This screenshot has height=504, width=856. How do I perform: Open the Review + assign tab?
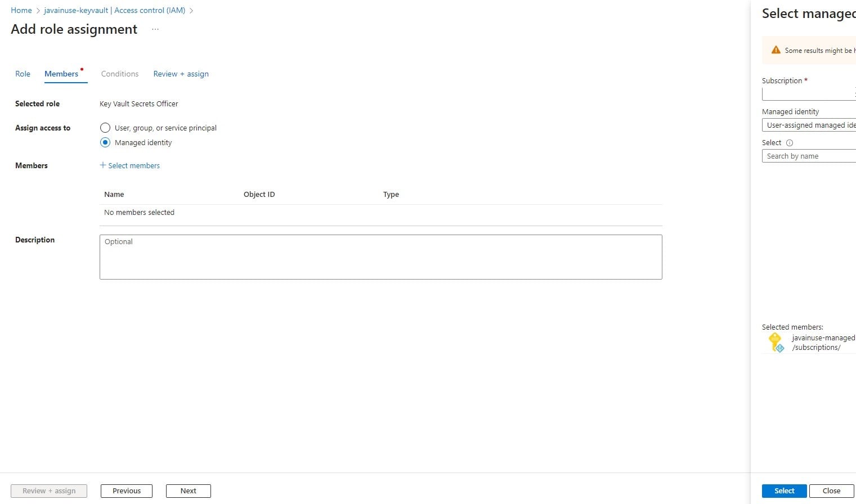(x=181, y=74)
